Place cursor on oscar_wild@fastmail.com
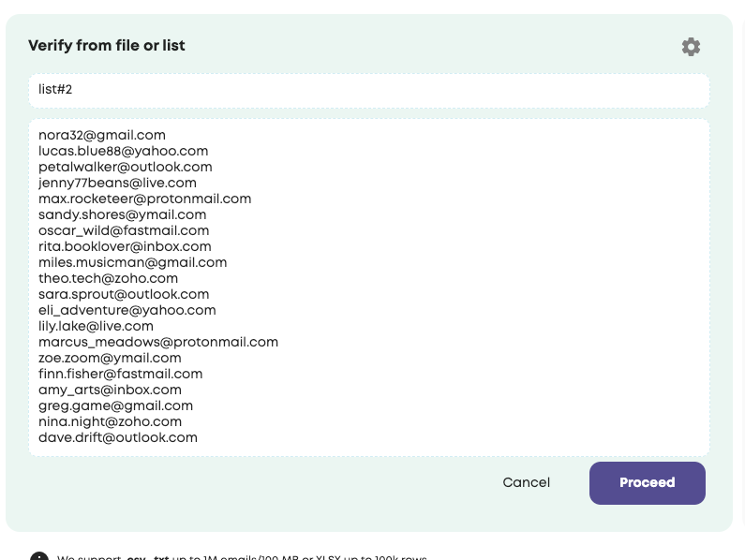Screen dimensions: 745x560 pos(124,231)
